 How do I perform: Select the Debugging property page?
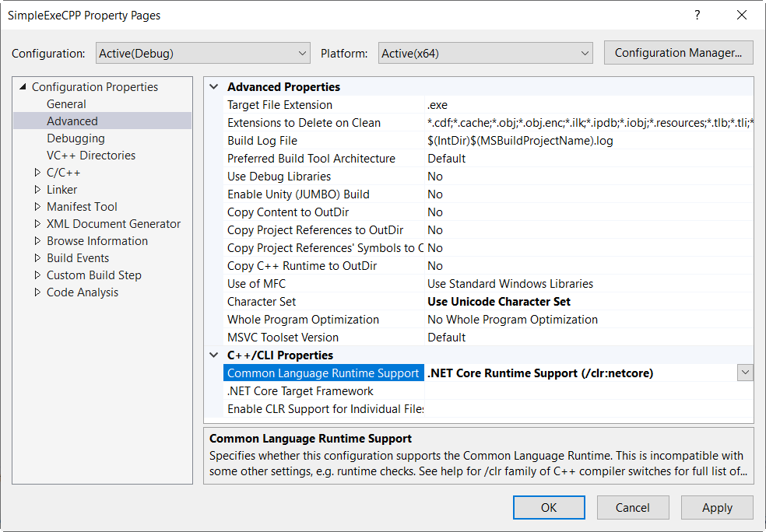(x=76, y=138)
